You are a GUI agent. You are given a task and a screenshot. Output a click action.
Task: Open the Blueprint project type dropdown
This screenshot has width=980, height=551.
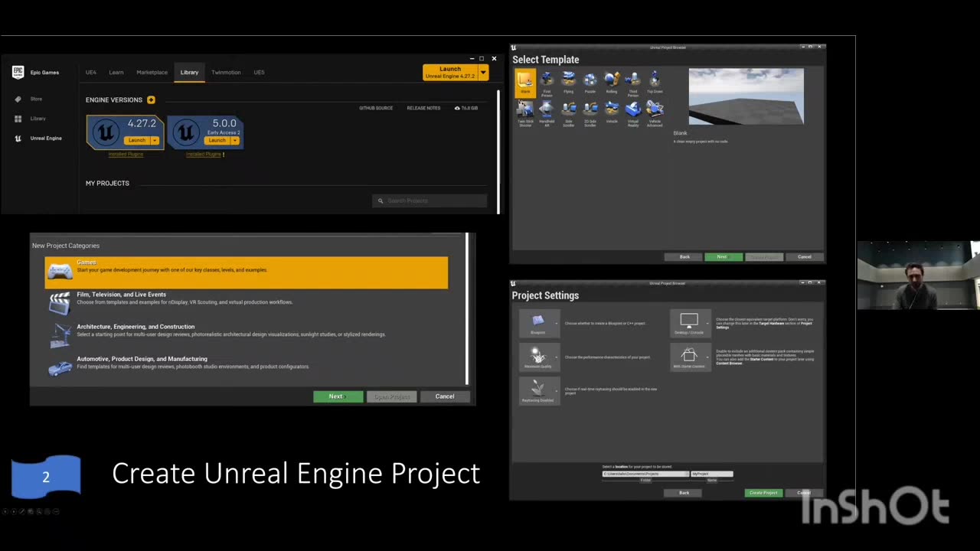point(540,323)
